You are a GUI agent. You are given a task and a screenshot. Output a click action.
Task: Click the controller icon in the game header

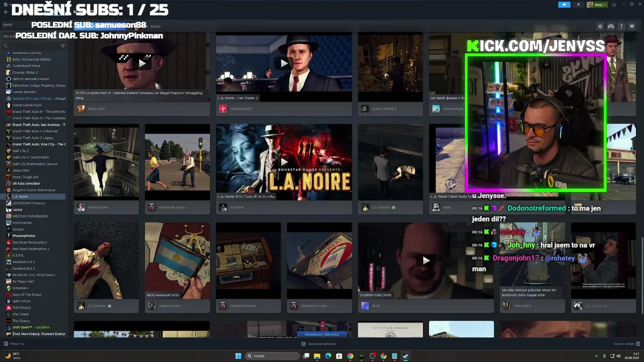[x=611, y=26]
